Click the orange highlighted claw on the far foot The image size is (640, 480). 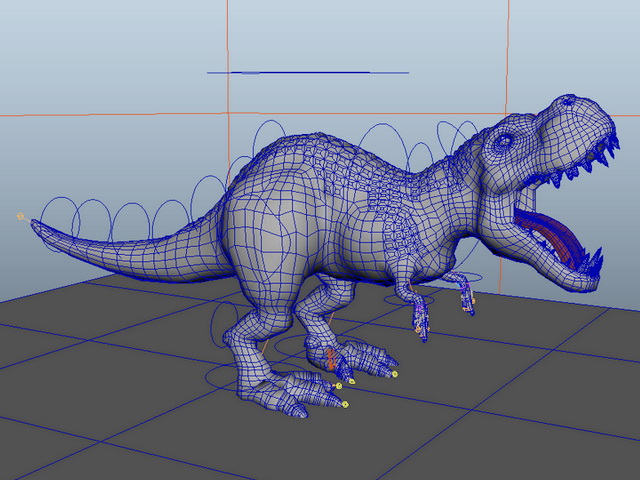point(333,359)
